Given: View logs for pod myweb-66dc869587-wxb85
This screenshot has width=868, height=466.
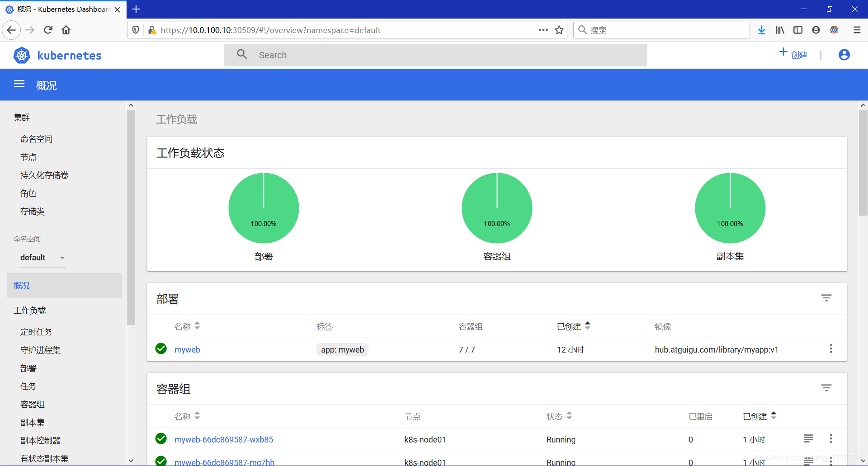Looking at the screenshot, I should (x=808, y=438).
